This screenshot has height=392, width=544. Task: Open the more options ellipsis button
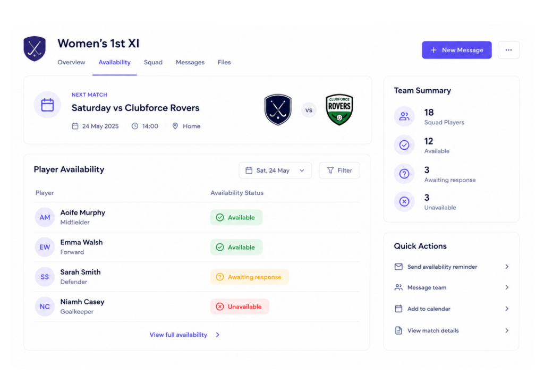click(508, 50)
